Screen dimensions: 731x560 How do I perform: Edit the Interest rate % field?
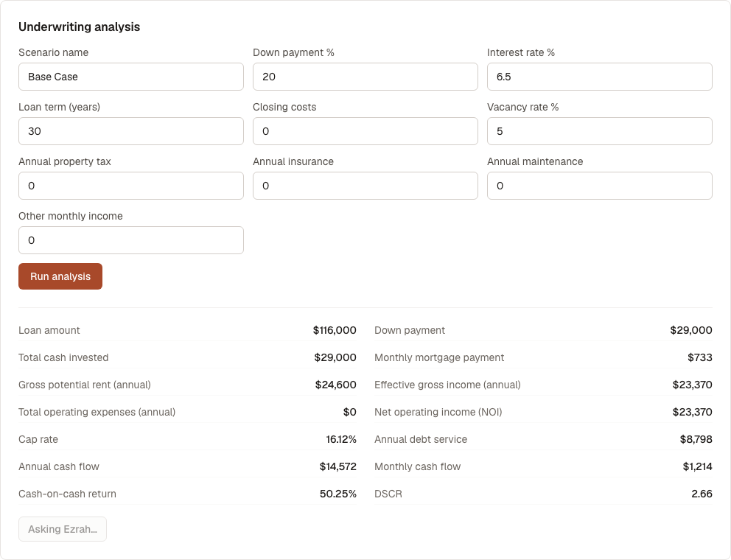[x=600, y=77]
